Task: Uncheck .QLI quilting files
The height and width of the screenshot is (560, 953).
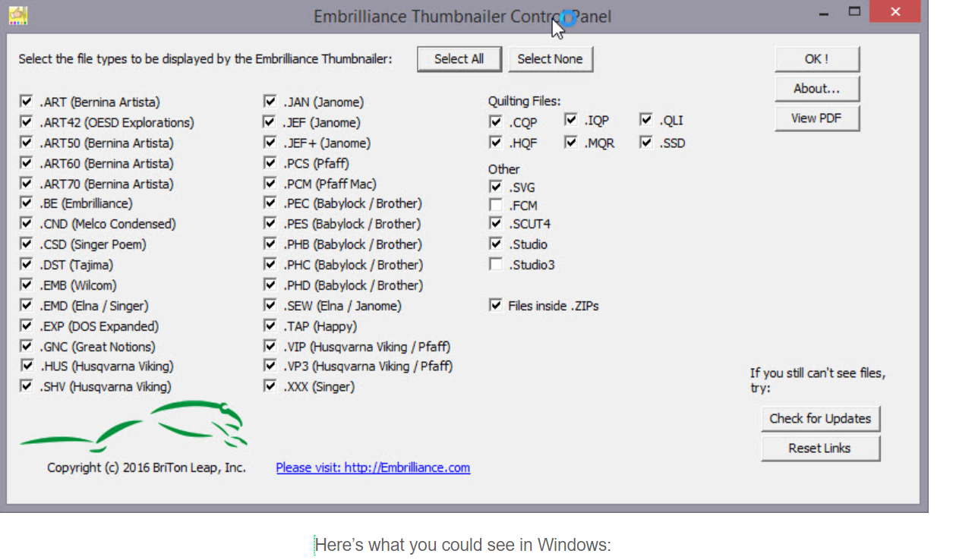Action: click(646, 119)
